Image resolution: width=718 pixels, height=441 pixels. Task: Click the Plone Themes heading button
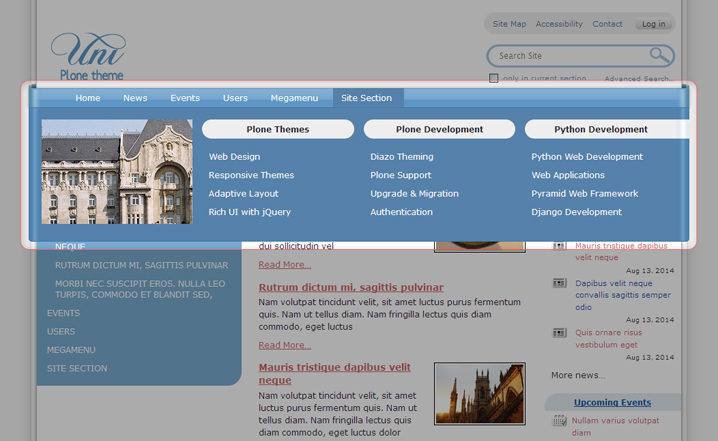point(278,129)
